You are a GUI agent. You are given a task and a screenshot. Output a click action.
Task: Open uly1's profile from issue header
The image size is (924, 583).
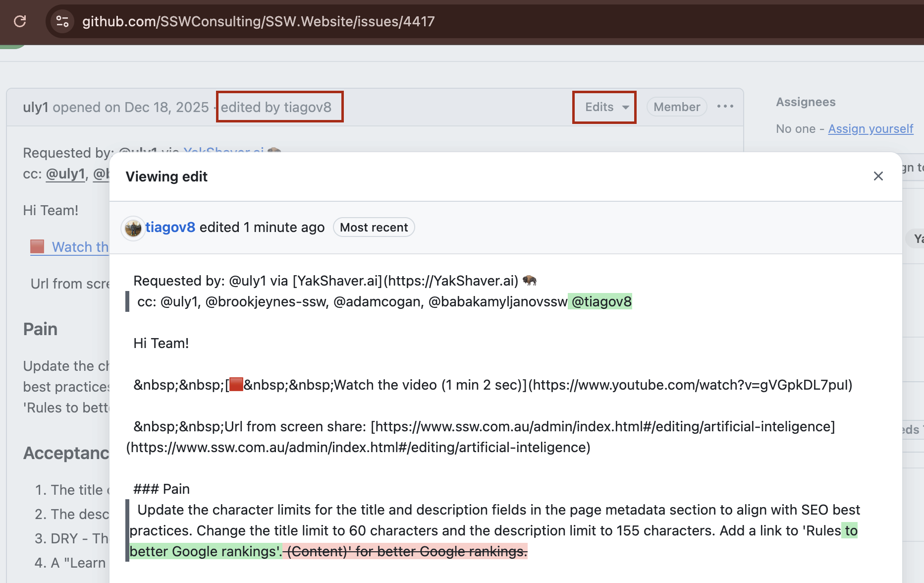(x=36, y=107)
